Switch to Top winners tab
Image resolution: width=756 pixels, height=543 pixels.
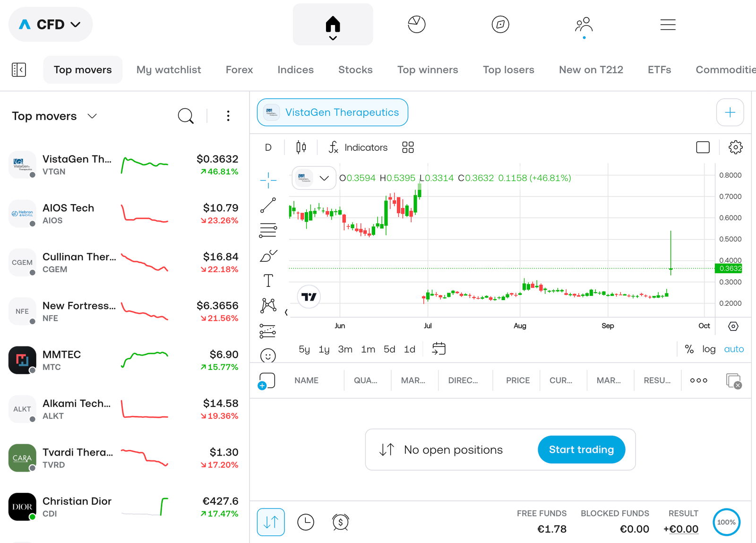428,70
